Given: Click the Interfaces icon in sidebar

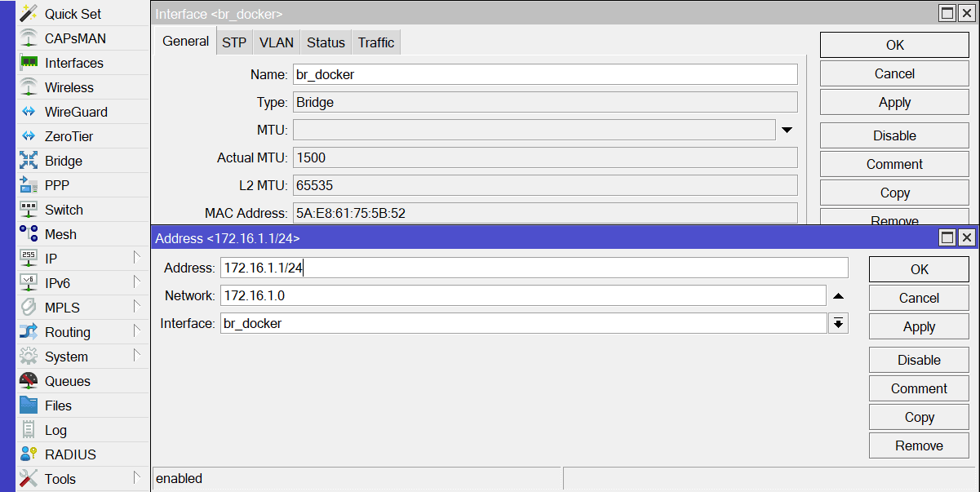Looking at the screenshot, I should click(29, 63).
